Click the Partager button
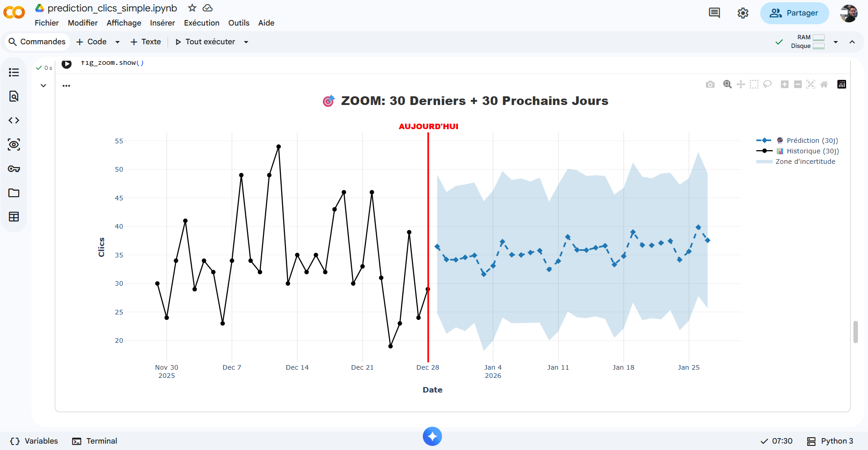 [x=794, y=13]
